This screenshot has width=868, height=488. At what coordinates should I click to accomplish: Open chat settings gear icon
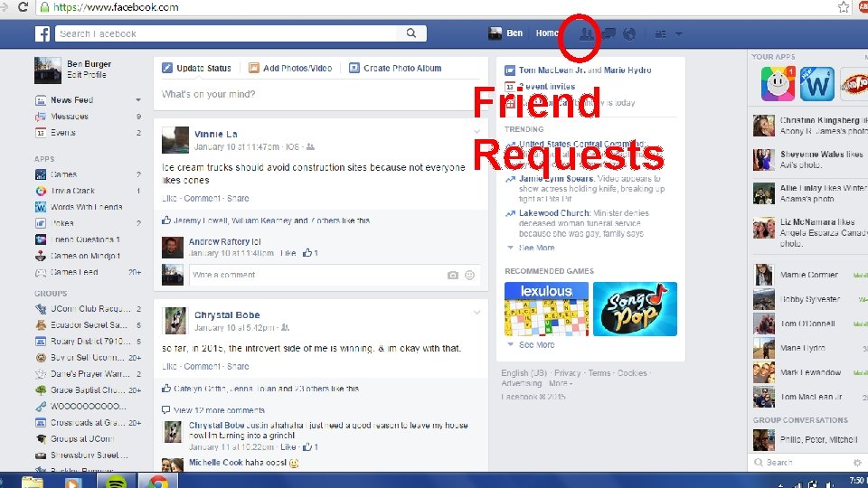click(857, 463)
